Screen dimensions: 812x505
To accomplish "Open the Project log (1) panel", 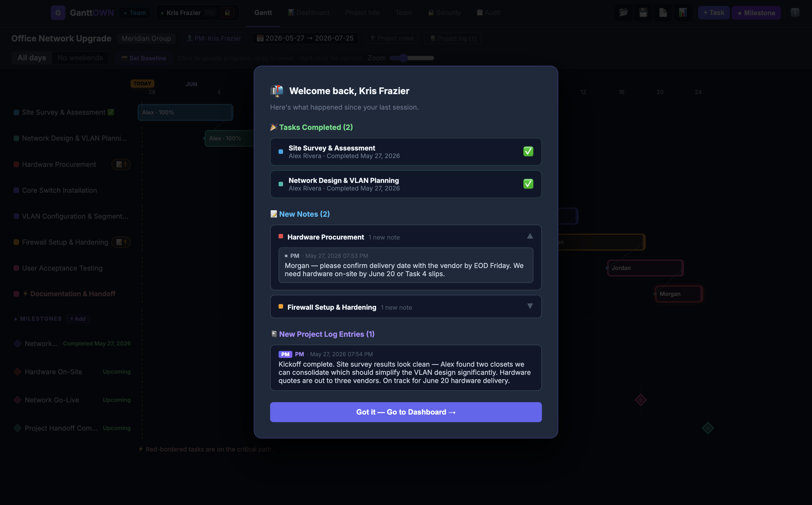I will coord(453,38).
